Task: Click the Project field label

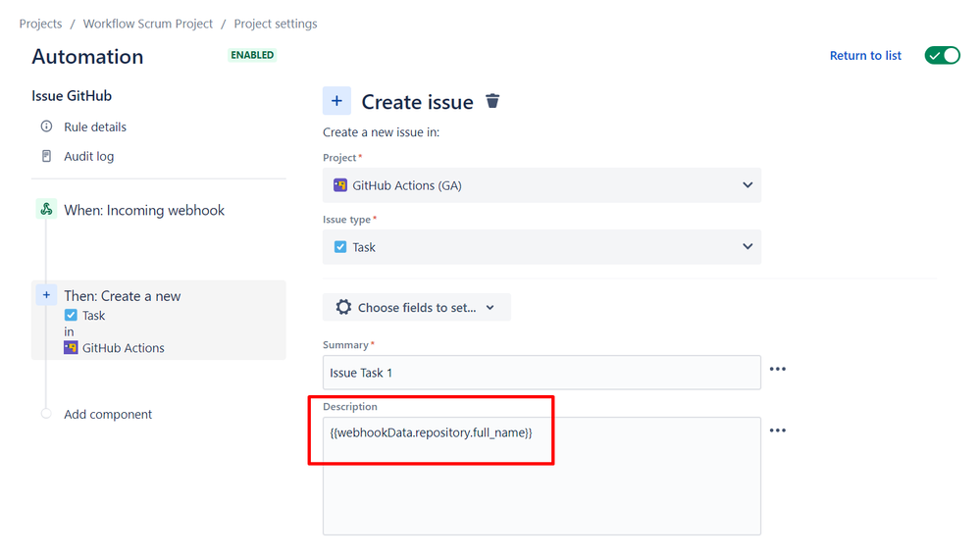Action: click(339, 158)
